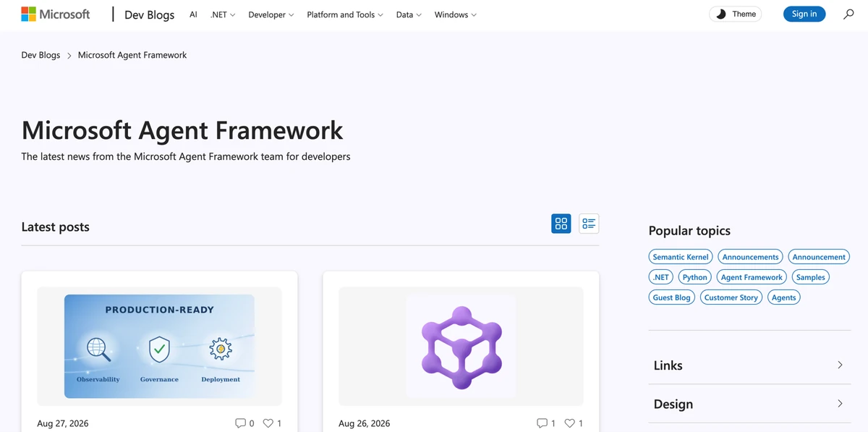Image resolution: width=868 pixels, height=432 pixels.
Task: Expand the Windows menu
Action: coord(455,14)
